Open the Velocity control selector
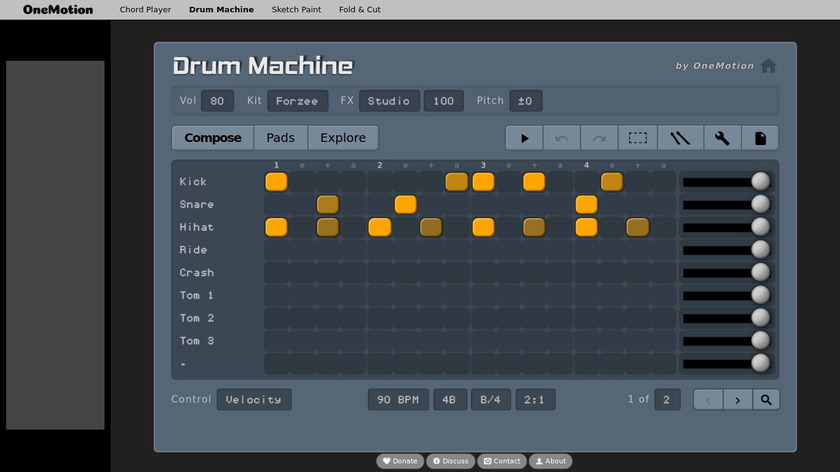Image resolution: width=840 pixels, height=472 pixels. [254, 400]
